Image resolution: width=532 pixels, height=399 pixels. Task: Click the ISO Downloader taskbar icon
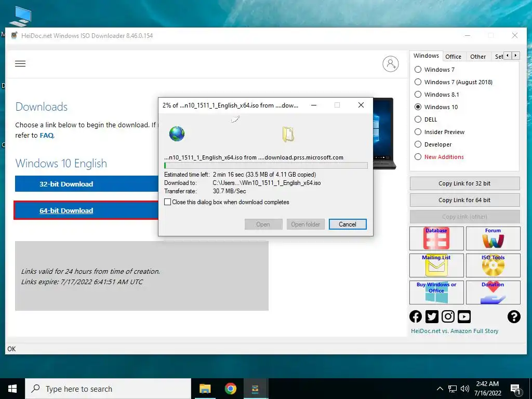tap(255, 389)
